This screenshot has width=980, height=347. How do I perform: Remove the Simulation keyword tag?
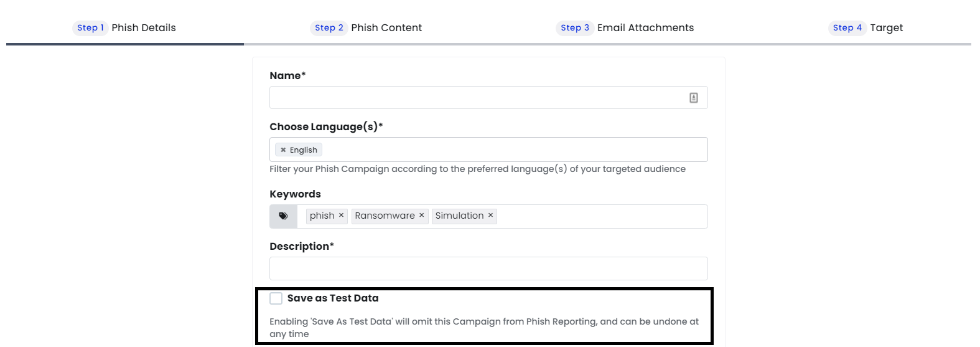[490, 215]
